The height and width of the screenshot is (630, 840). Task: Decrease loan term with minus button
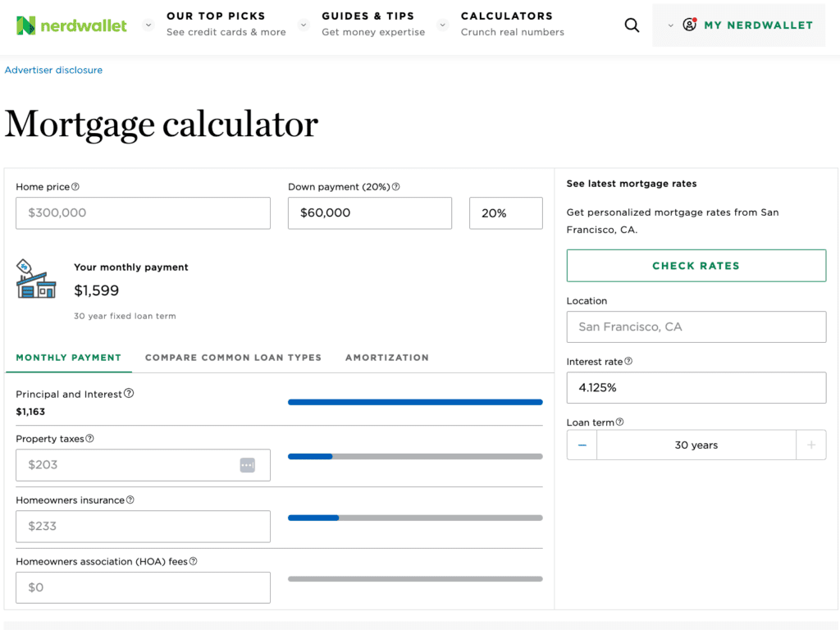pyautogui.click(x=582, y=445)
